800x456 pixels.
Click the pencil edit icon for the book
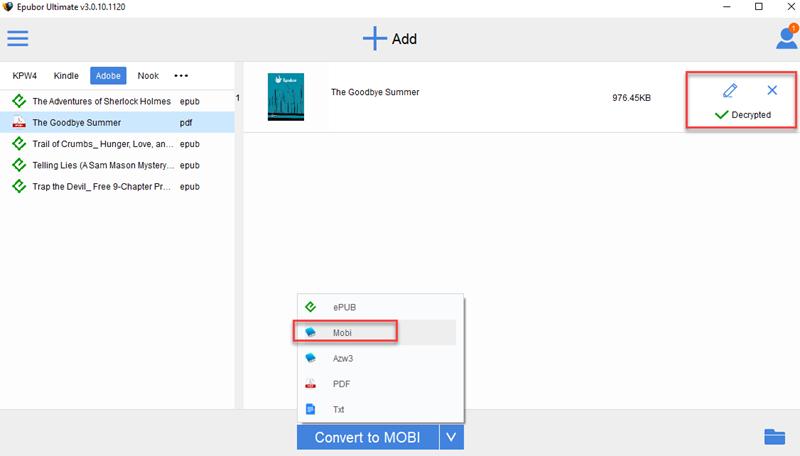click(x=730, y=90)
